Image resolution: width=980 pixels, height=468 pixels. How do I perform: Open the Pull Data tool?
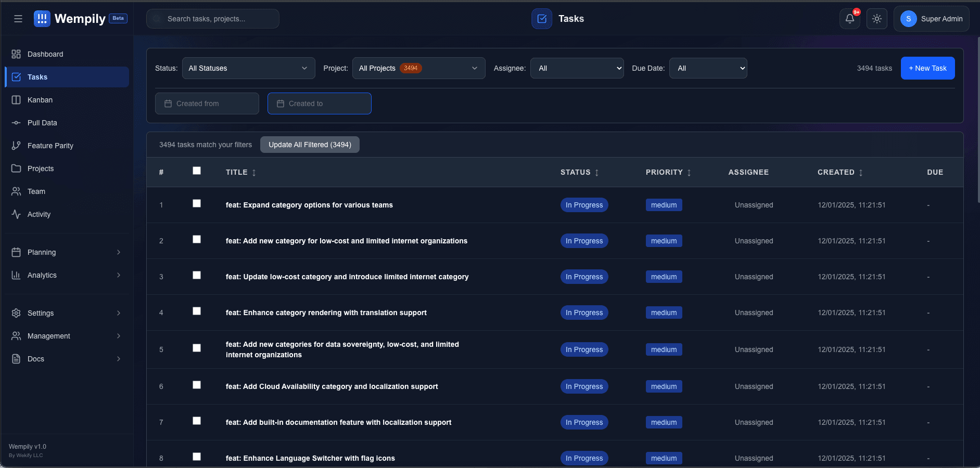[x=42, y=123]
